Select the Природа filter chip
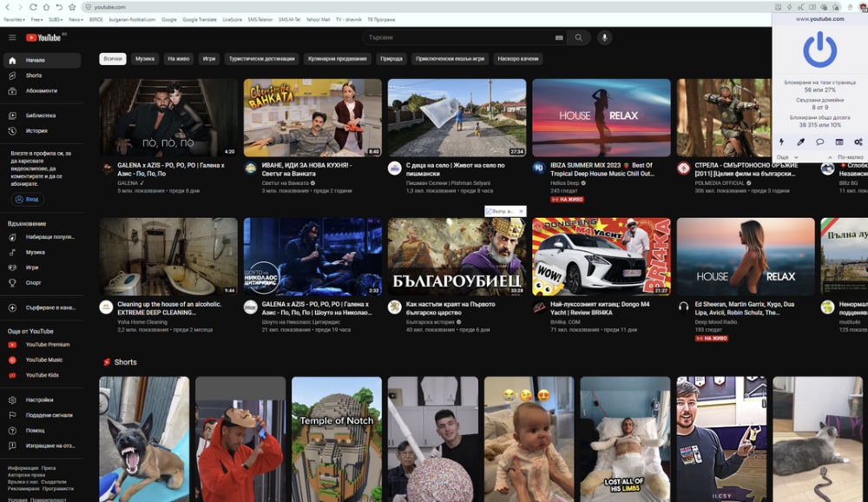 pyautogui.click(x=391, y=59)
